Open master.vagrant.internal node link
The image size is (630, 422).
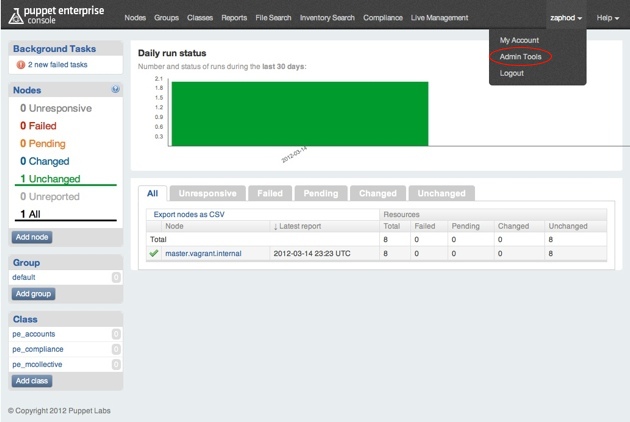pyautogui.click(x=203, y=253)
